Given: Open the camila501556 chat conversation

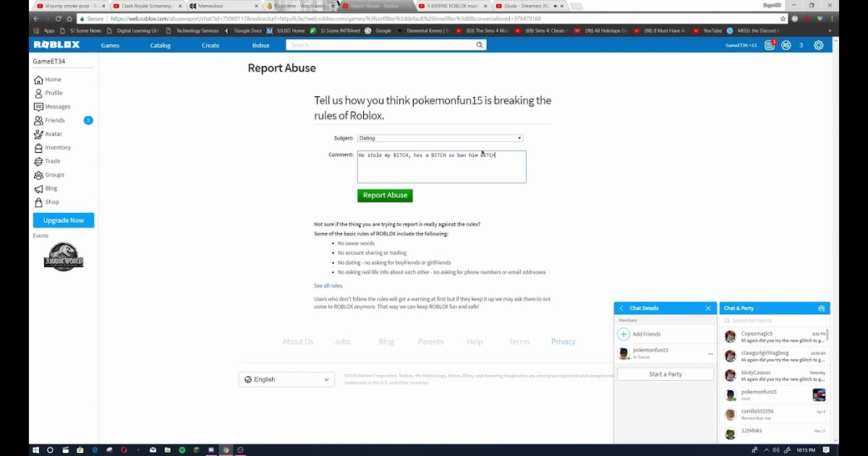Looking at the screenshot, I should (775, 414).
